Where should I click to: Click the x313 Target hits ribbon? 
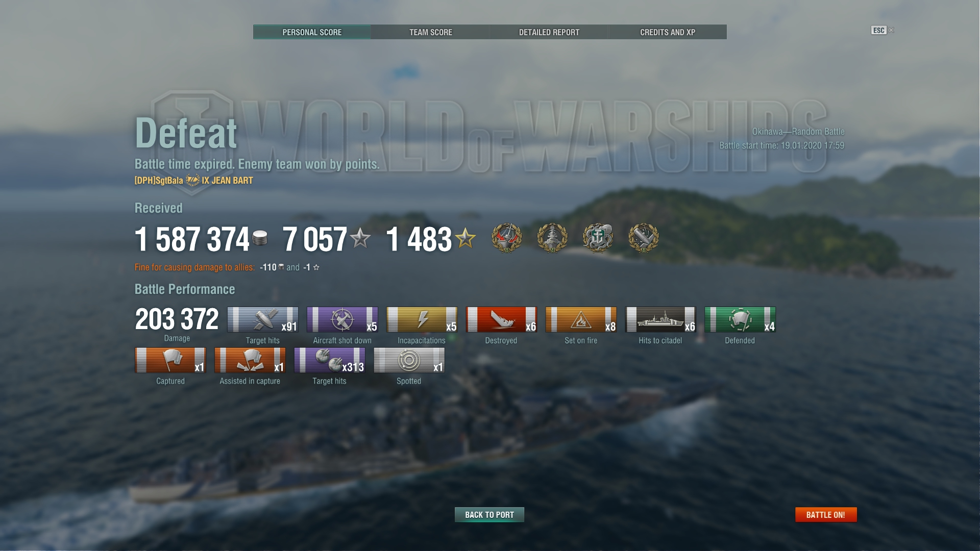coord(330,360)
